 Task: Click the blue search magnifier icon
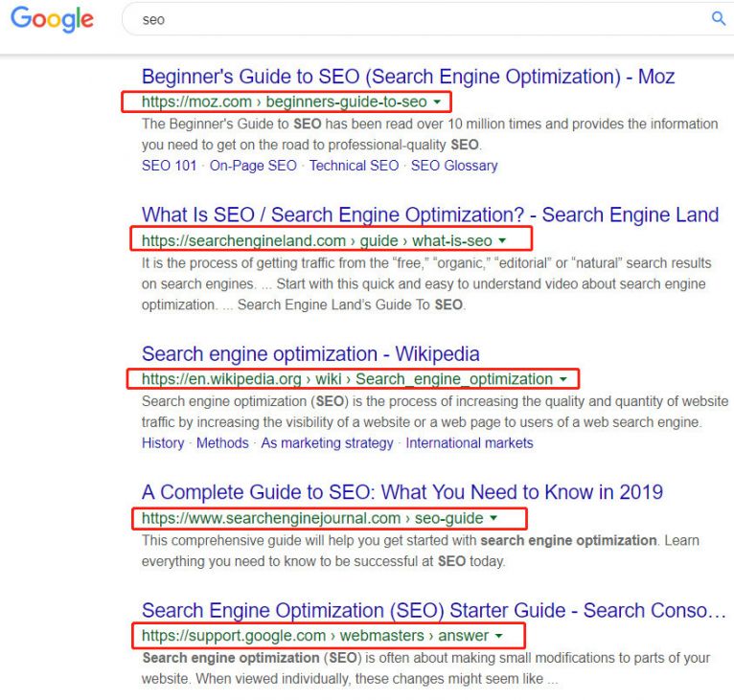pos(719,18)
